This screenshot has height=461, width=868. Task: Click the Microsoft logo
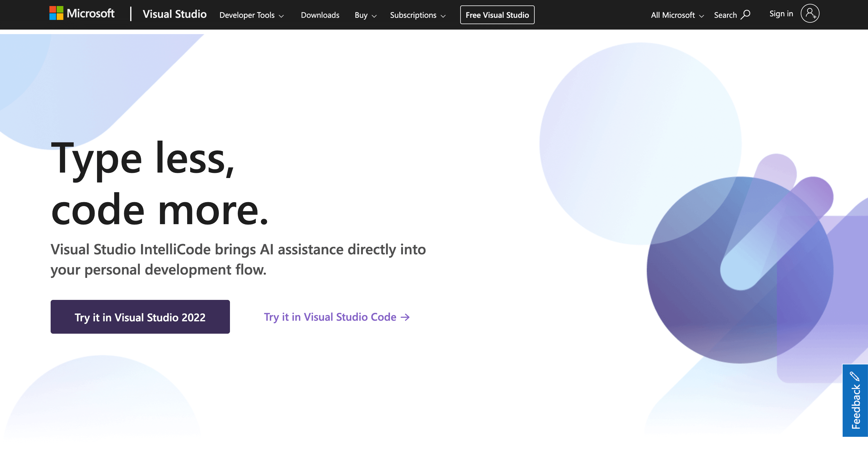click(82, 14)
